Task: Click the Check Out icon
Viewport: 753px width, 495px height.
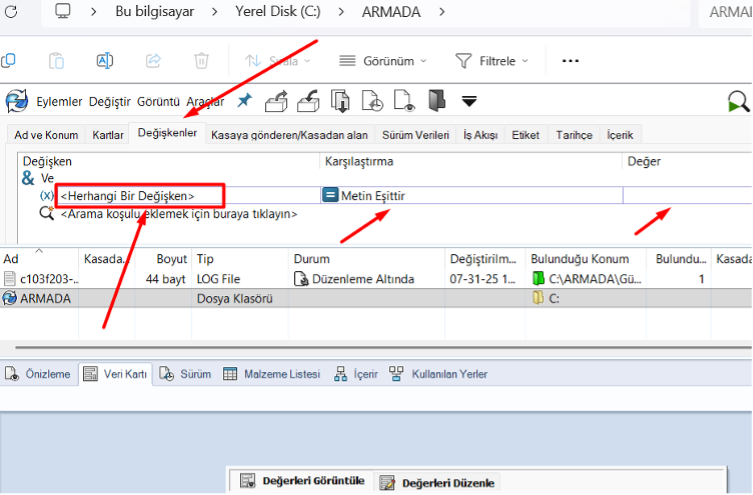Action: [276, 101]
